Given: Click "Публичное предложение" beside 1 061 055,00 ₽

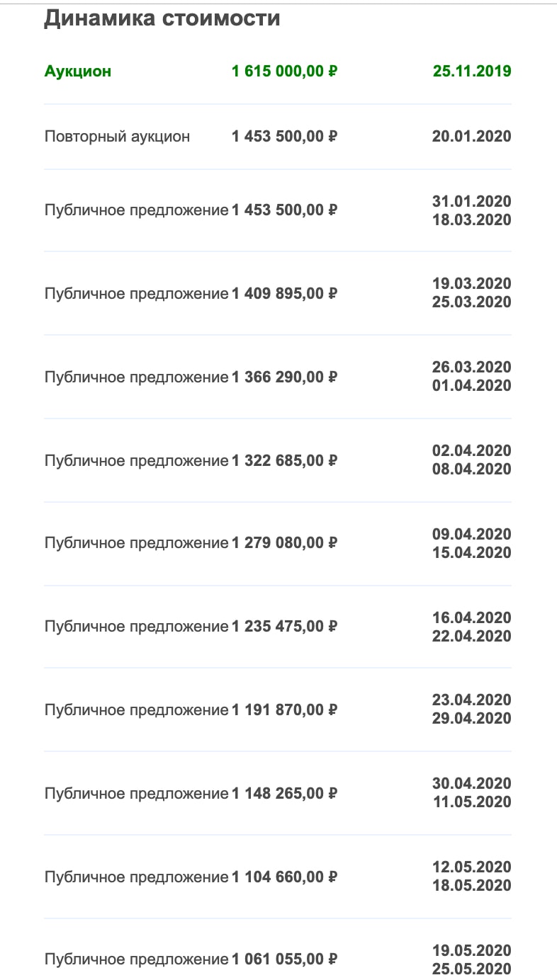Looking at the screenshot, I should (x=136, y=959).
